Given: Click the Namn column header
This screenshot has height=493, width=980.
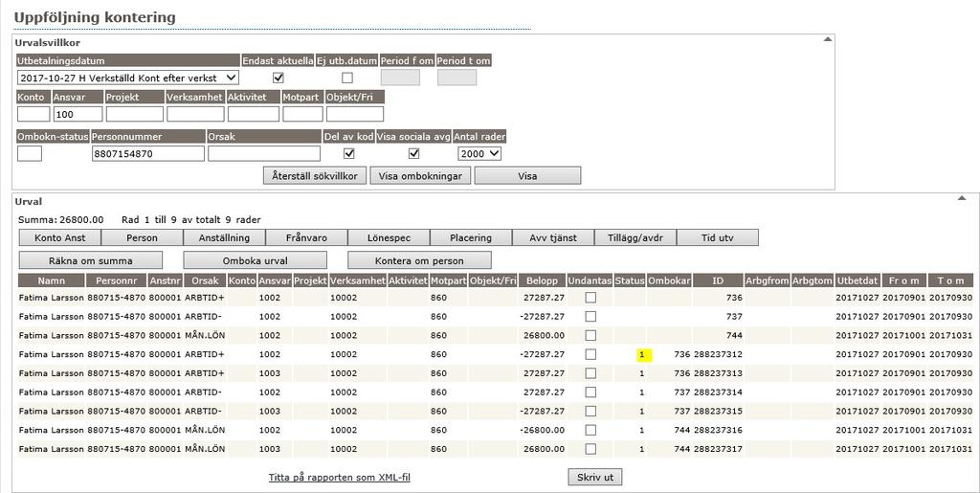Looking at the screenshot, I should (52, 280).
